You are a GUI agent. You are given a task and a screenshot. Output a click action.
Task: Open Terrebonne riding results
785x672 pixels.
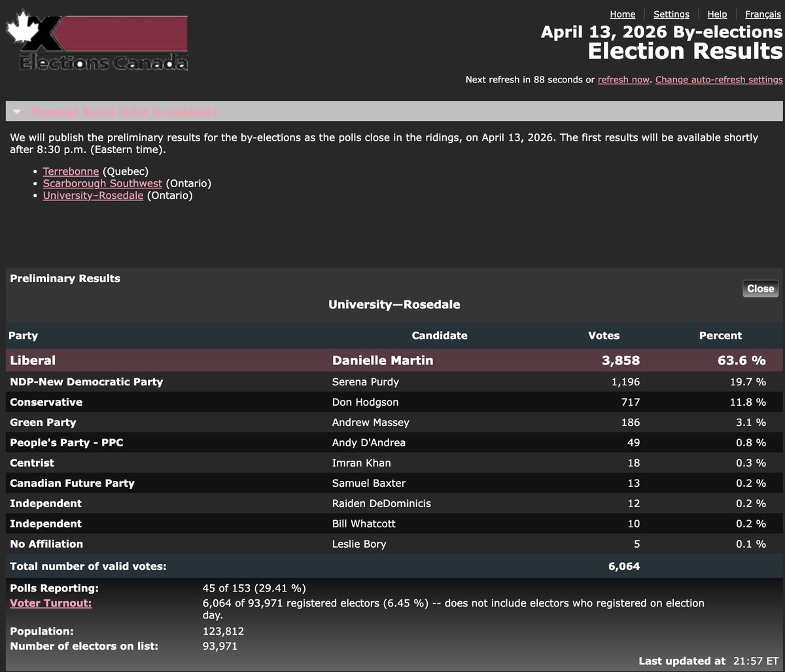71,171
